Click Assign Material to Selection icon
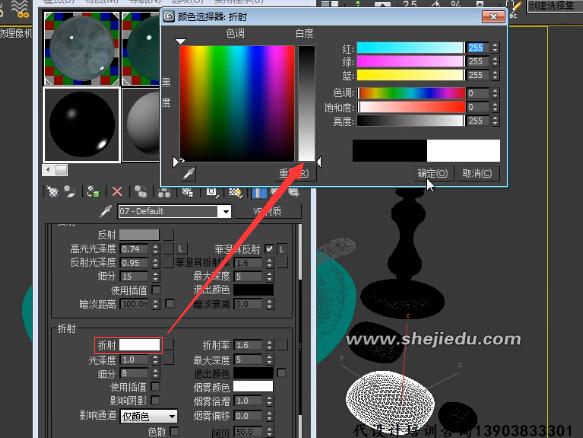Viewport: 583px width, 438px height. [x=93, y=192]
